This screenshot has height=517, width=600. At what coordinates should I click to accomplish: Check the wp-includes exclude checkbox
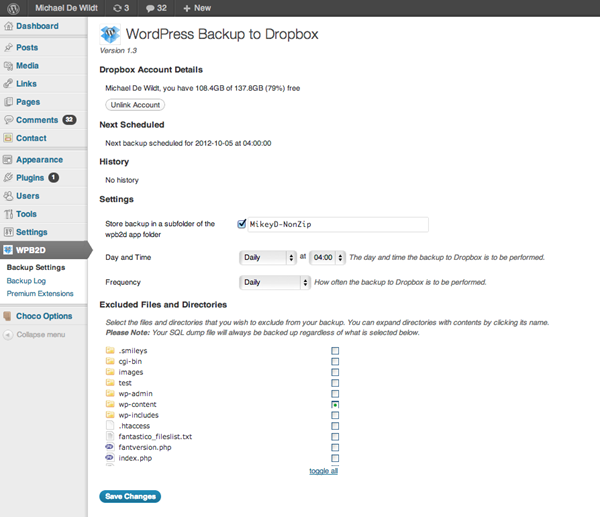tap(335, 415)
